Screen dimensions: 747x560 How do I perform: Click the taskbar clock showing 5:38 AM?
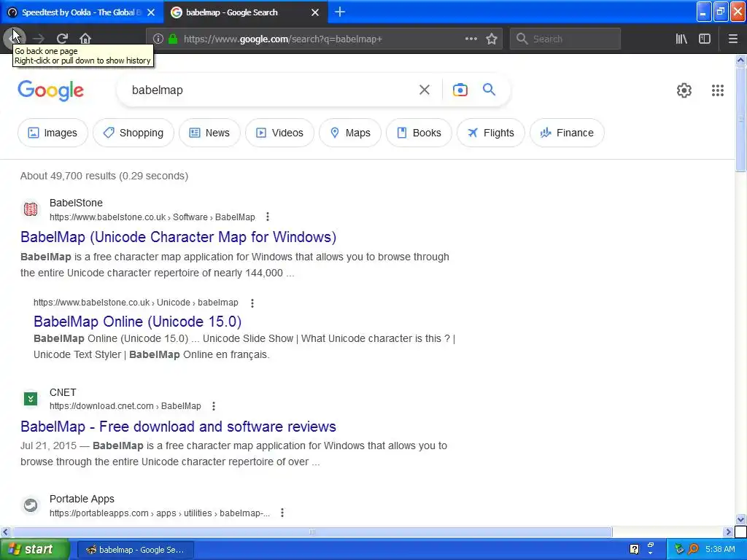[x=720, y=549]
